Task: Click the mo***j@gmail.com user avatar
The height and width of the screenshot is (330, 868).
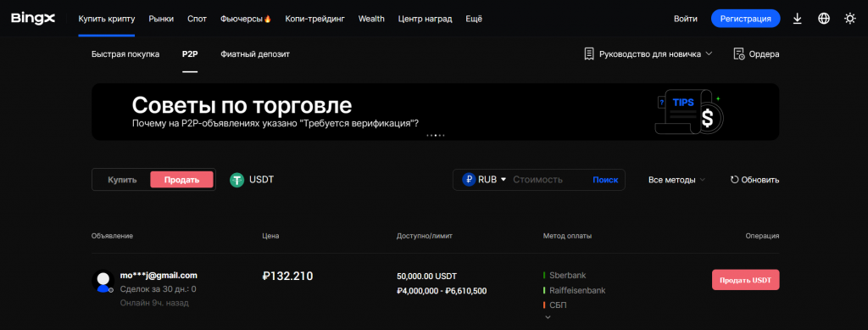Action: pyautogui.click(x=103, y=282)
